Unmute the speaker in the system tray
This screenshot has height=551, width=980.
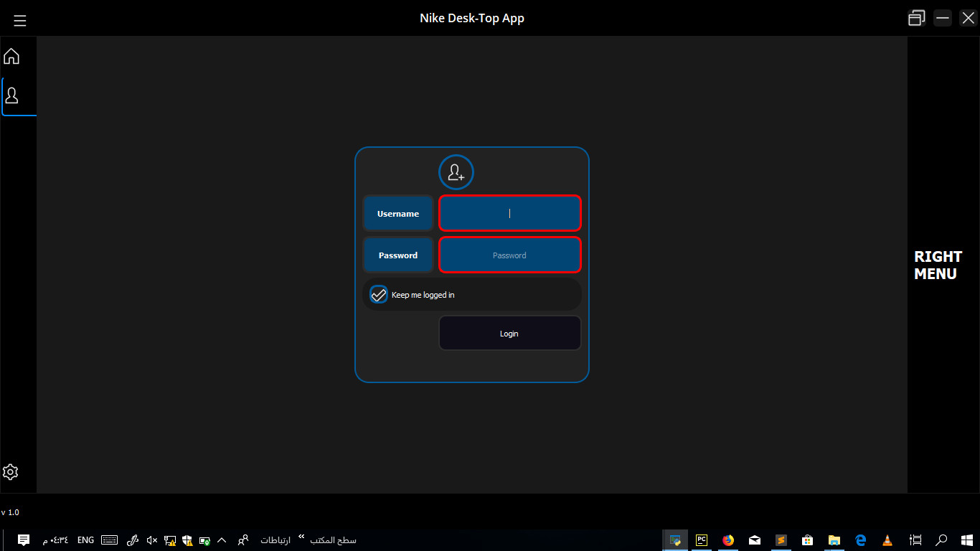151,540
